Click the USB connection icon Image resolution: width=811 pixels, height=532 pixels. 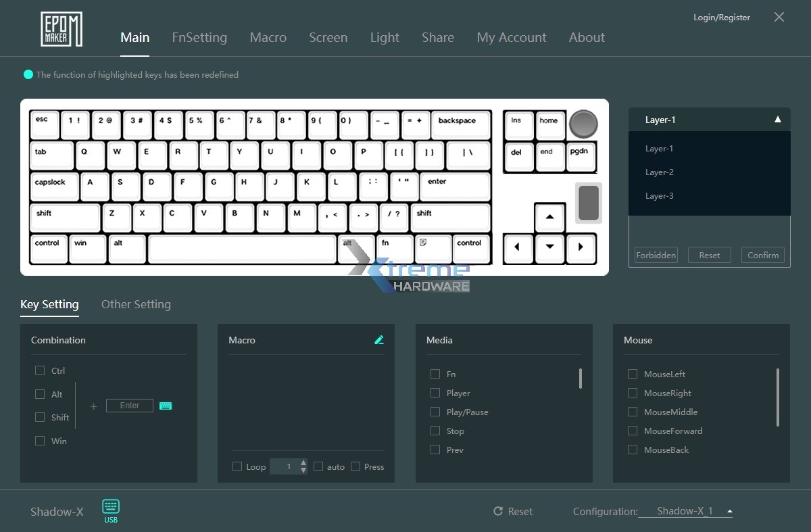(111, 507)
